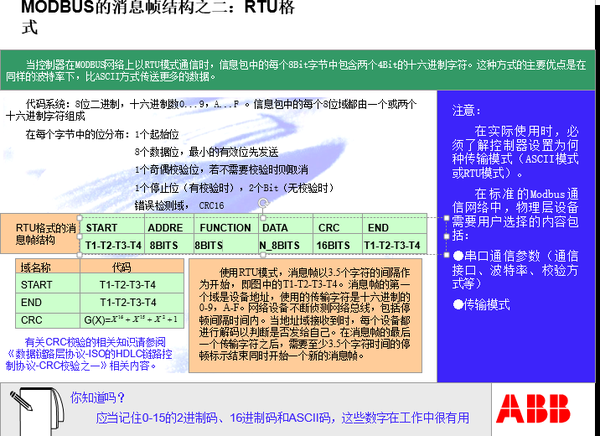Select the 'END' header cell in the frame table
Screen dimensions: 600x436
pyautogui.click(x=395, y=225)
